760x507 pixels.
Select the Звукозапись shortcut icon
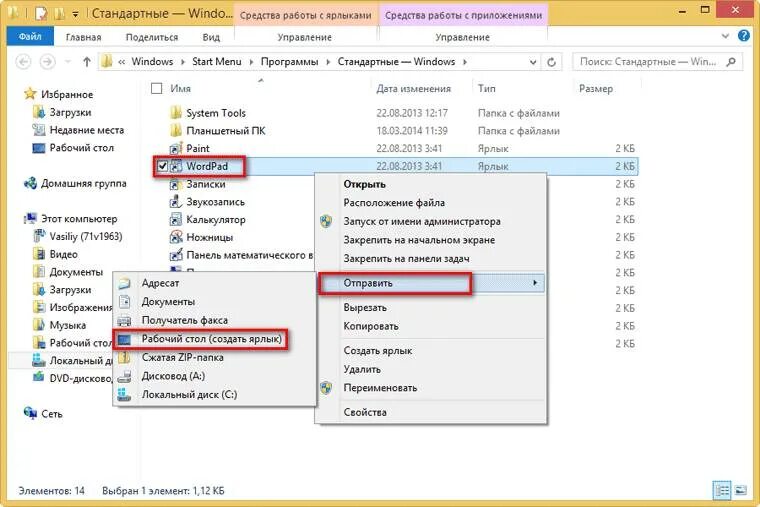176,202
